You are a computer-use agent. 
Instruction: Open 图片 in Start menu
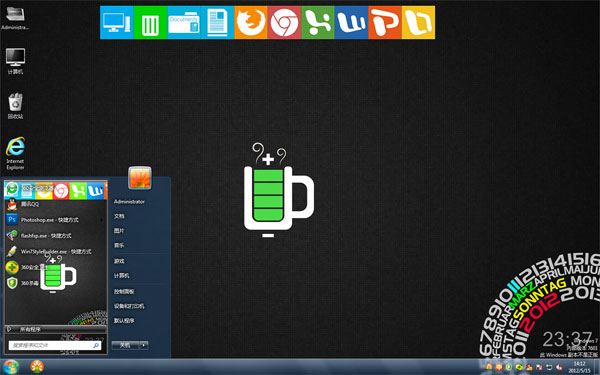pos(119,231)
